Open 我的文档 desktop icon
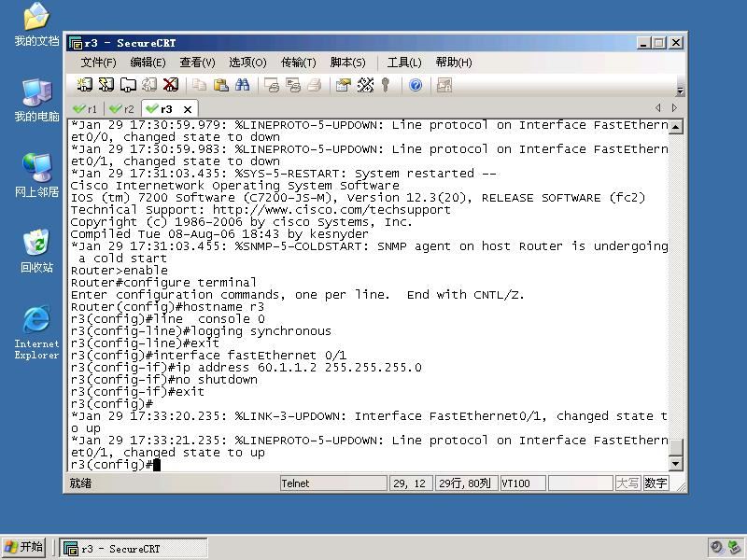Screen dimensions: 747x560 pos(36,25)
